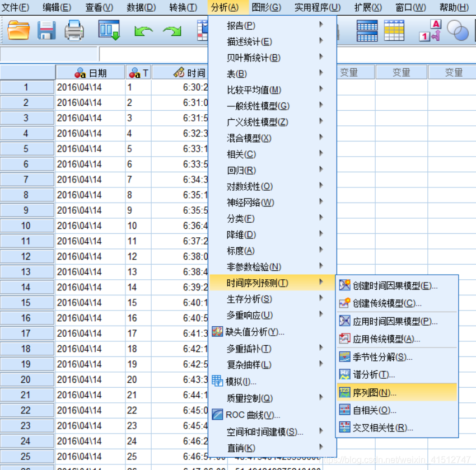Viewport: 476px width, 470px height.
Task: Toggle value labels icon with A and 1
Action: (x=430, y=31)
